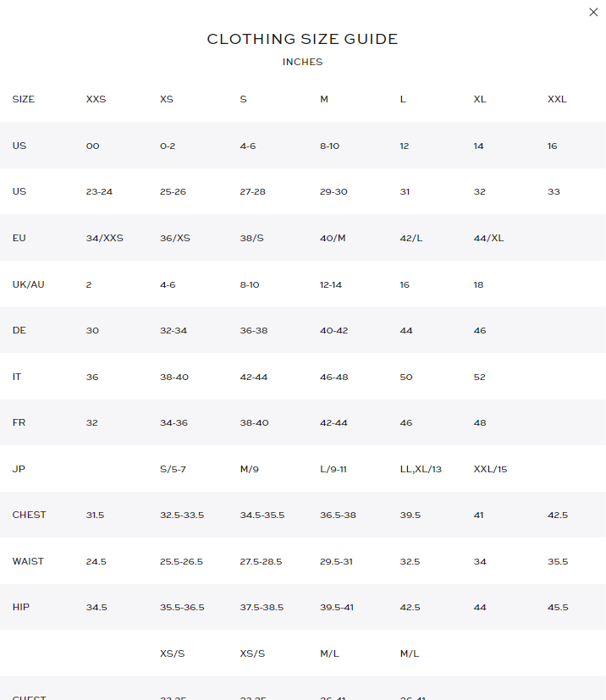The image size is (606, 700).
Task: Select the LL,XL/13 Japan size cell
Action: pos(421,469)
